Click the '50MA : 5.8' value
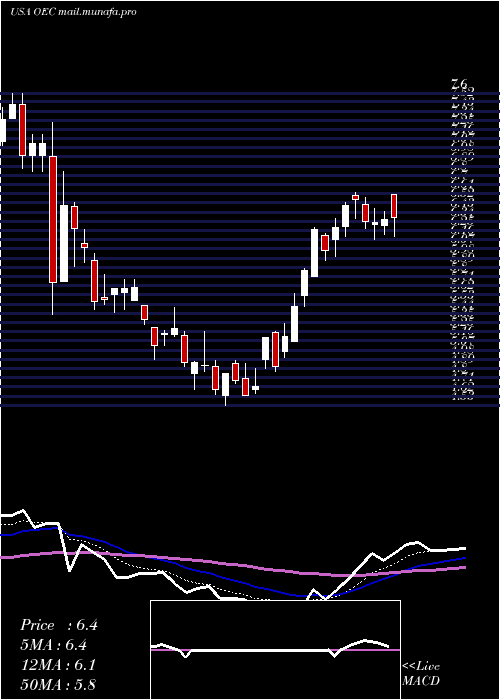The width and height of the screenshot is (500, 700). click(58, 684)
